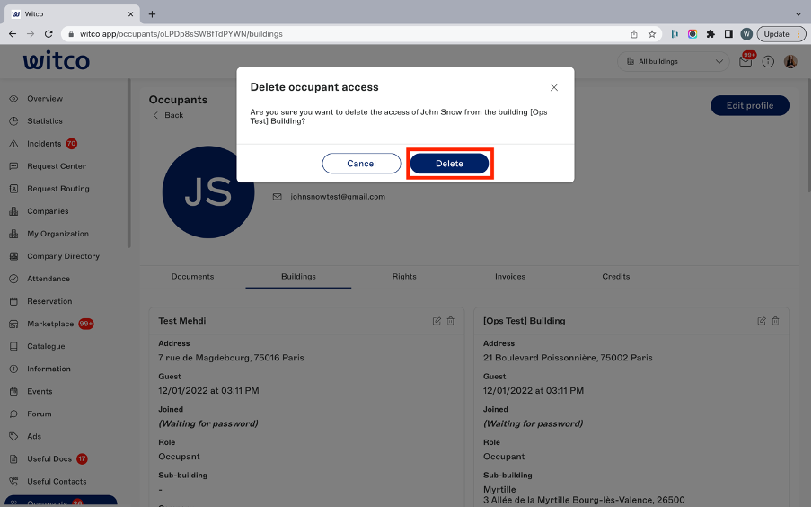Edit the [Ops Test] Building access
This screenshot has height=507, width=812.
coord(762,321)
